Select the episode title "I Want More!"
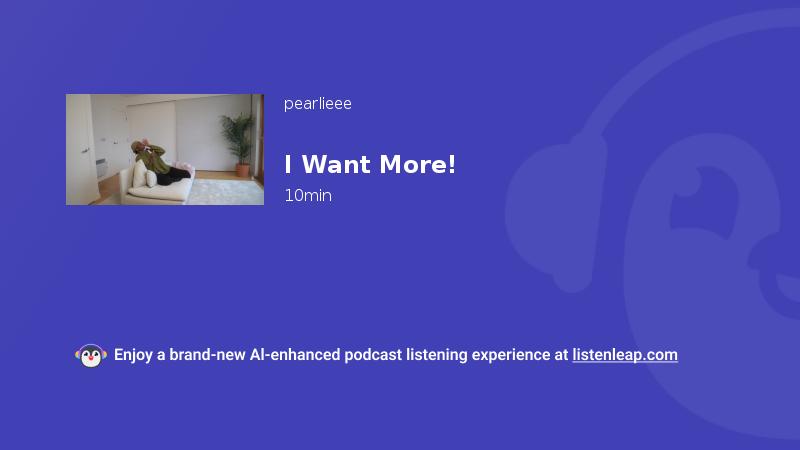800x450 pixels. pyautogui.click(x=370, y=165)
